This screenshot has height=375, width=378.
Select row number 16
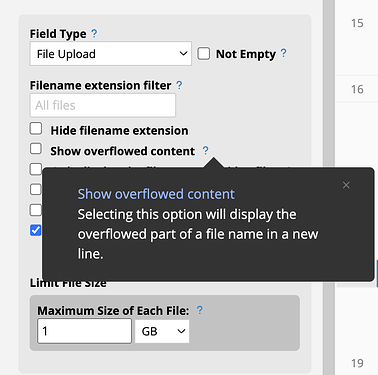coord(357,89)
